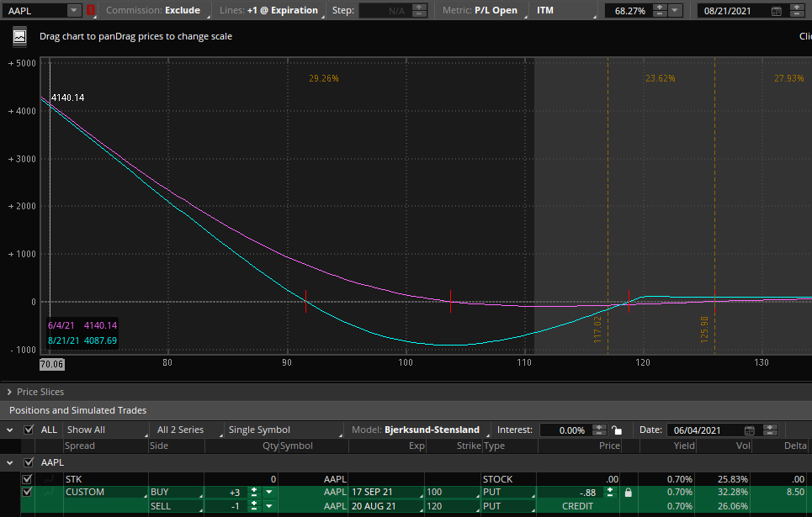Open the 100 strike dropdown
Screen dimensions: 812x517
click(x=453, y=492)
